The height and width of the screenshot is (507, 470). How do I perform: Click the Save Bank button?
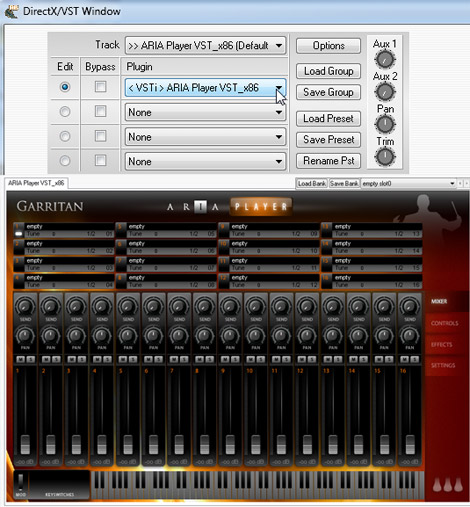[x=344, y=184]
